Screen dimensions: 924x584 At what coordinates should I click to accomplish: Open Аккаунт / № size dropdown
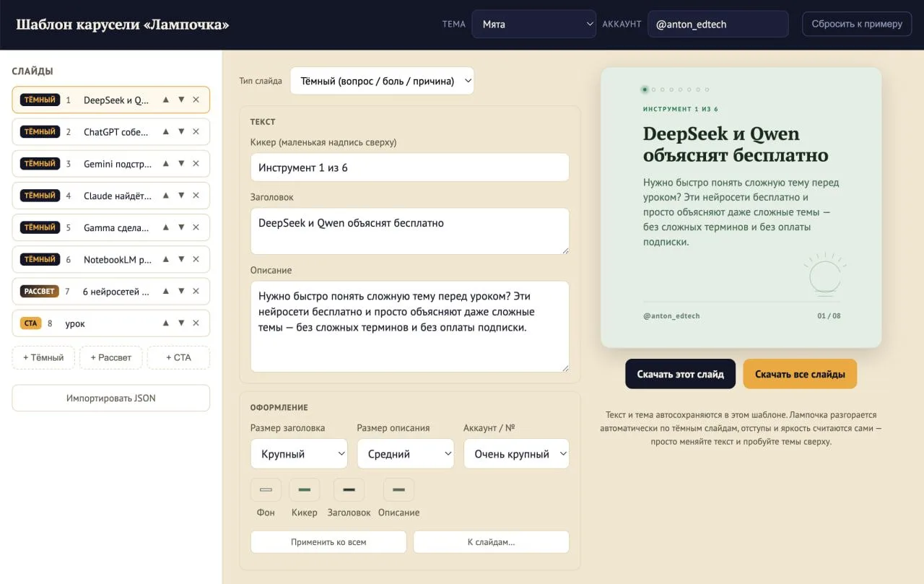pos(516,454)
